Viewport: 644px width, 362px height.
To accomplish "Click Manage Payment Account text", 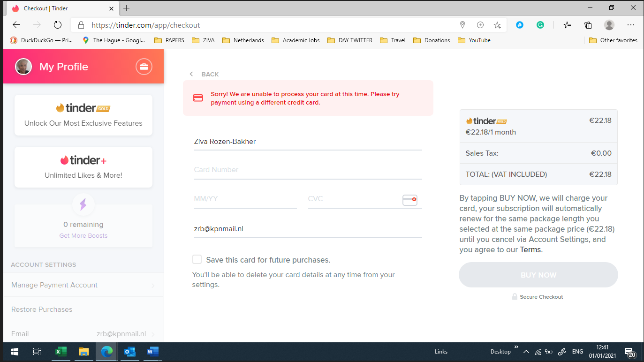I will (54, 285).
